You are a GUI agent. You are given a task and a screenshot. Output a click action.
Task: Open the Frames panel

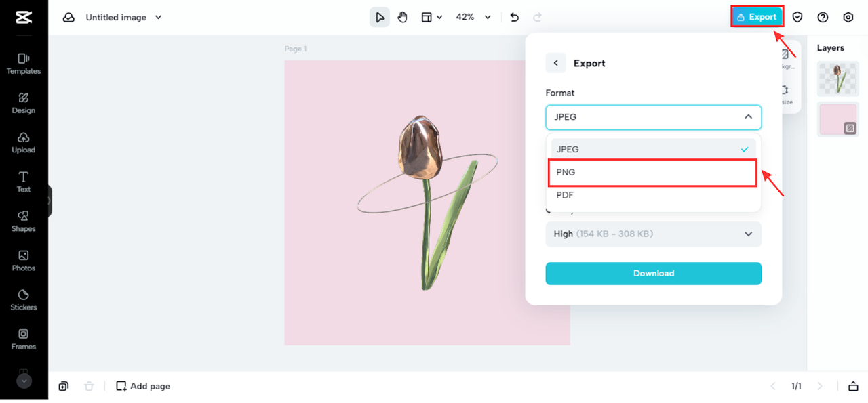point(24,339)
